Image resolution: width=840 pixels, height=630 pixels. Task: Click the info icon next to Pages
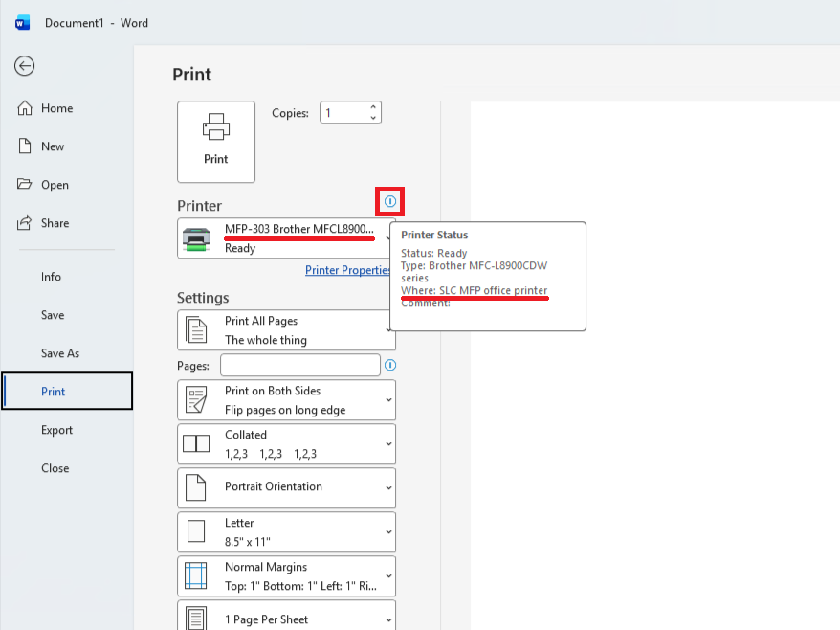[x=390, y=365]
